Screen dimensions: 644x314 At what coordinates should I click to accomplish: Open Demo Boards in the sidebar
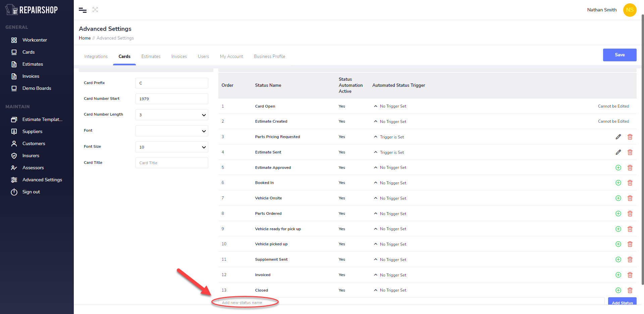37,88
